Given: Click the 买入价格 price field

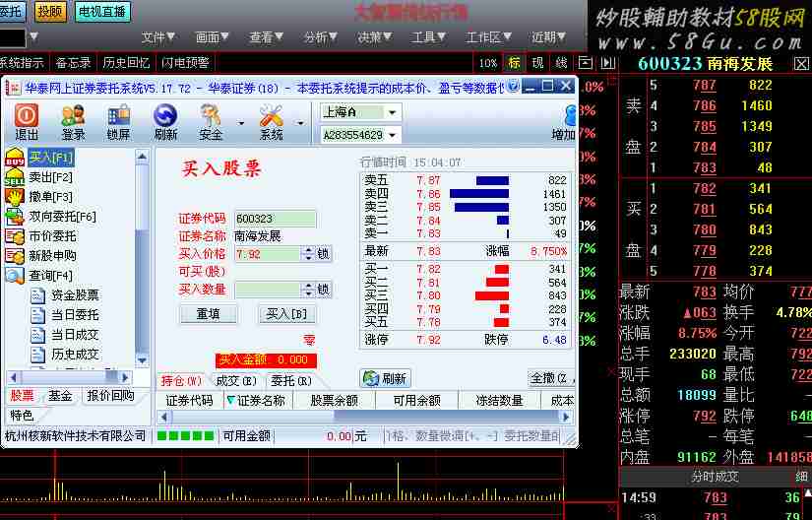Looking at the screenshot, I should [268, 254].
